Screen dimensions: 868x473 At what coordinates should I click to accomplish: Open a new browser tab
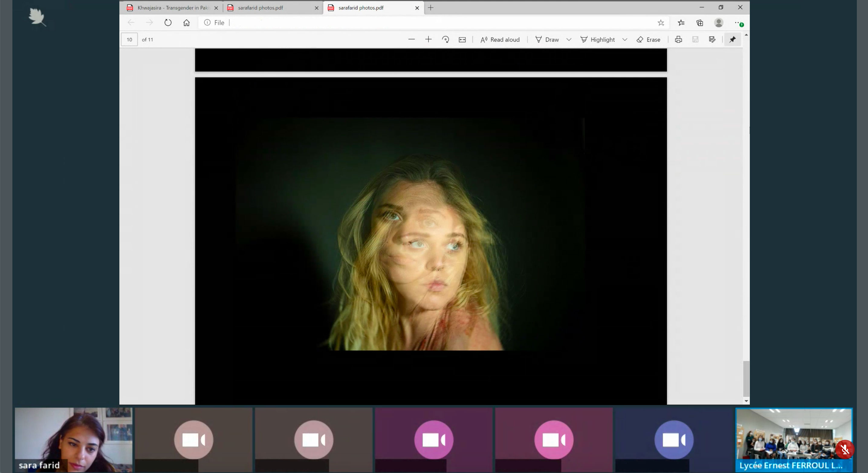click(431, 8)
